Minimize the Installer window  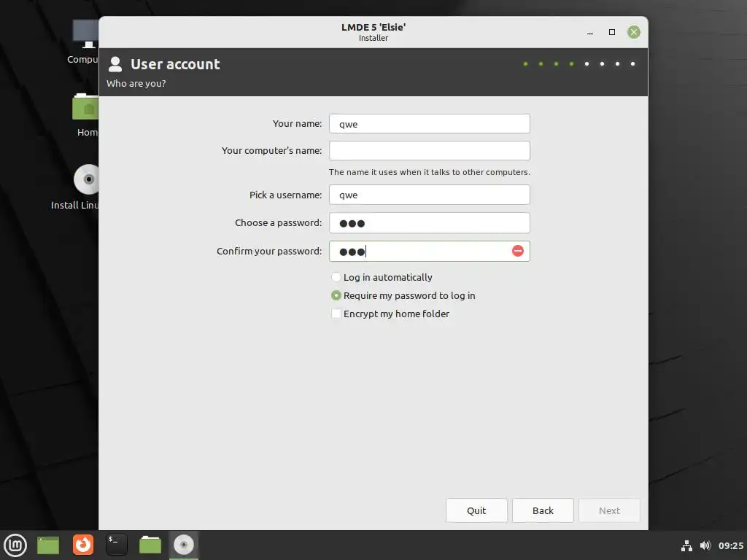(590, 32)
